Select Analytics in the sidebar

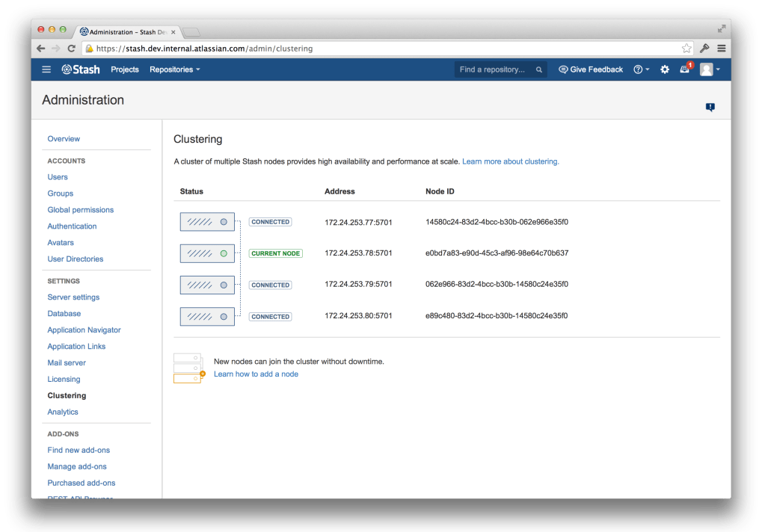click(63, 412)
